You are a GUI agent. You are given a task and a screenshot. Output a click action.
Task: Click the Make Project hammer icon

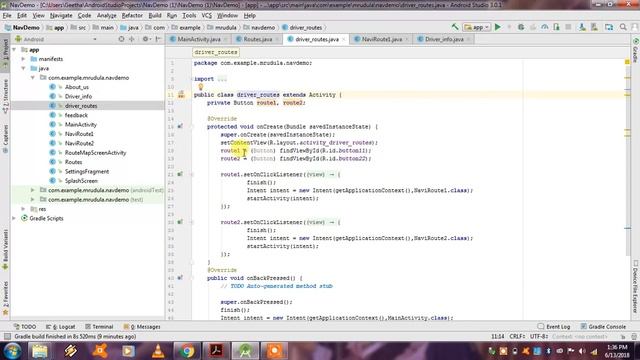pyautogui.click(x=455, y=27)
